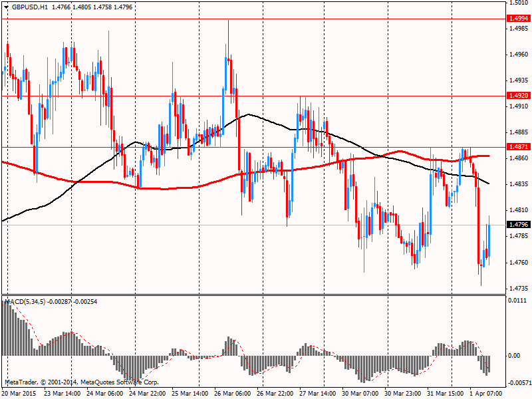Screen dimensions: 532x399
Task: Click the 30 Mar 07:00 time label
Action: tap(360, 394)
